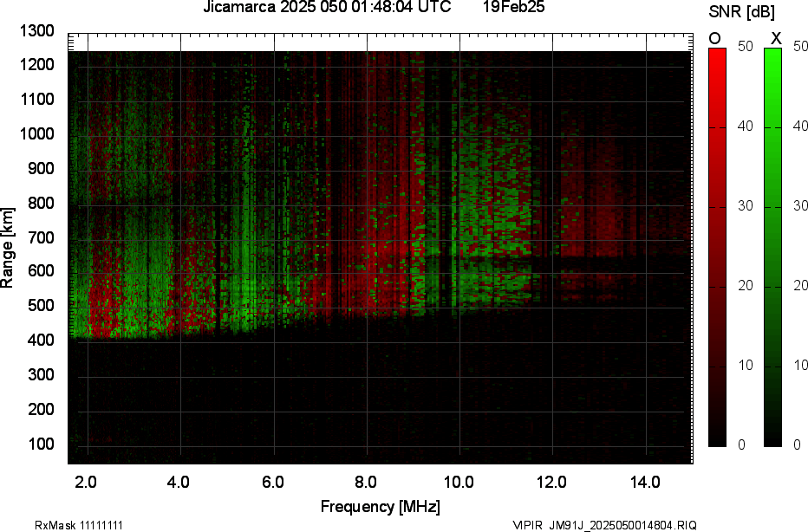The height and width of the screenshot is (532, 808).
Task: Click the 8.0 MHz frequency tick label
Action: [x=365, y=483]
